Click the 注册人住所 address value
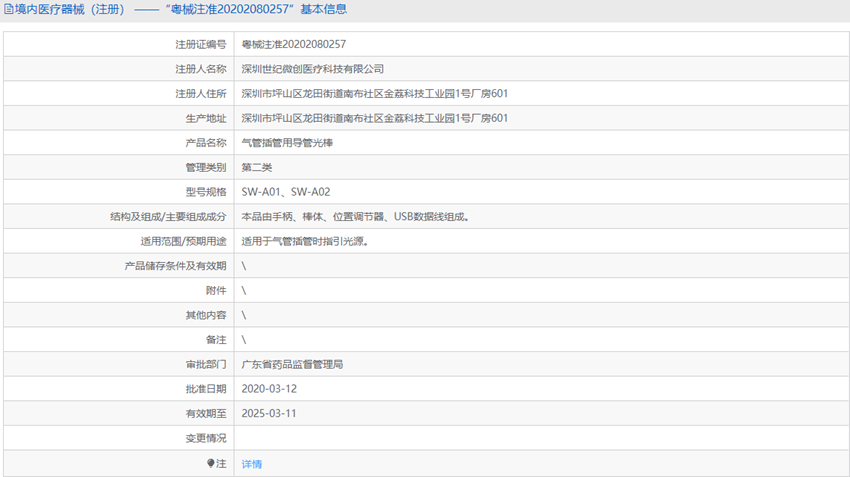 coord(375,93)
